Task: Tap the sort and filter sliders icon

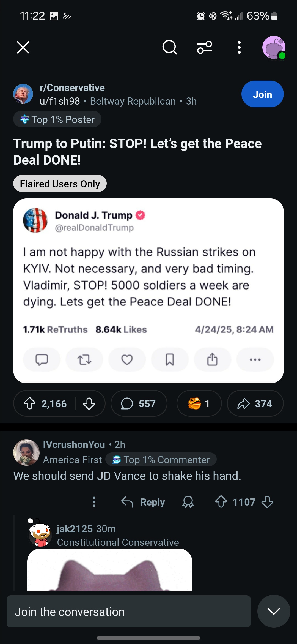Action: (205, 47)
